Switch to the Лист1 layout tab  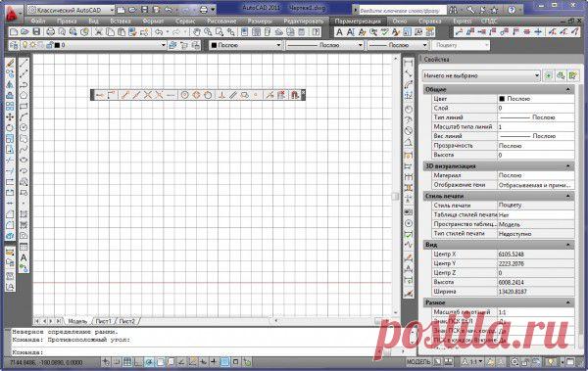(x=104, y=321)
